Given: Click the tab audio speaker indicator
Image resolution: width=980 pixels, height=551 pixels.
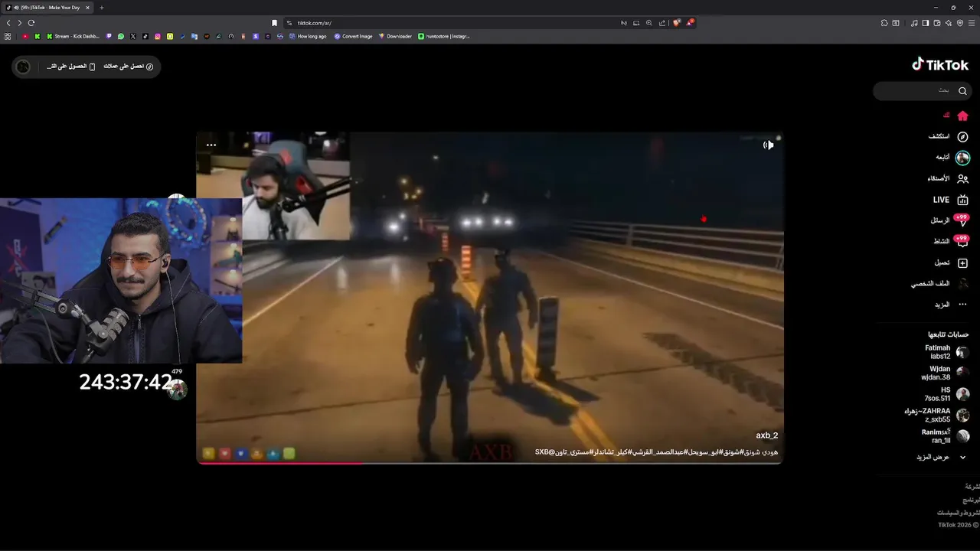Looking at the screenshot, I should point(16,8).
